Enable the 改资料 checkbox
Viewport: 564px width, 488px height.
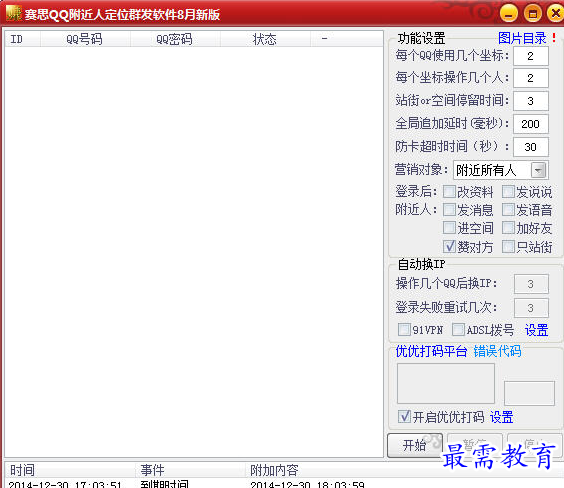tap(449, 192)
